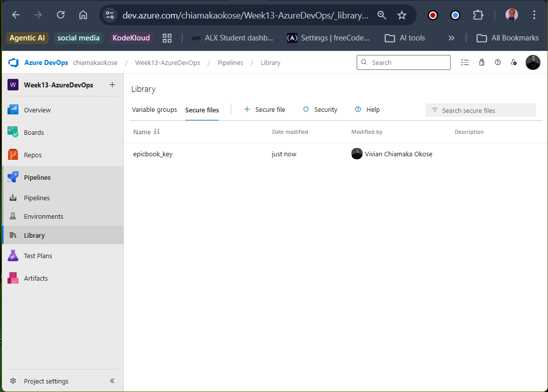Click the Pipelines breadcrumb
The height and width of the screenshot is (392, 548).
(x=230, y=62)
